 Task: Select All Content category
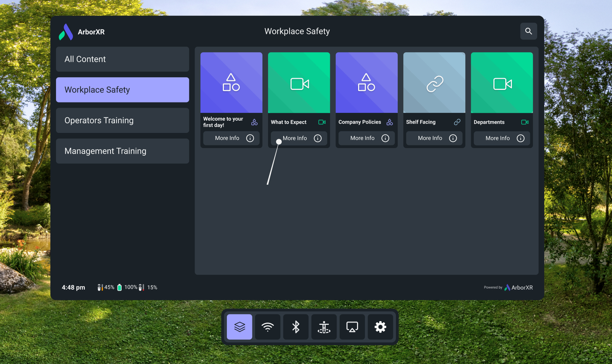(x=122, y=59)
